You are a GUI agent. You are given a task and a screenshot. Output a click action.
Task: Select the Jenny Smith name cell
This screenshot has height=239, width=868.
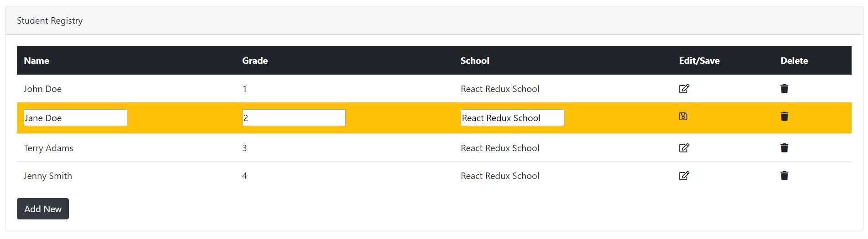[48, 176]
